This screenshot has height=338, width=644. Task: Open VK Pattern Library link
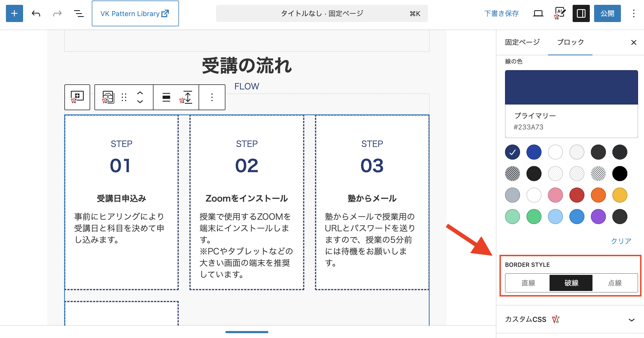[x=135, y=13]
